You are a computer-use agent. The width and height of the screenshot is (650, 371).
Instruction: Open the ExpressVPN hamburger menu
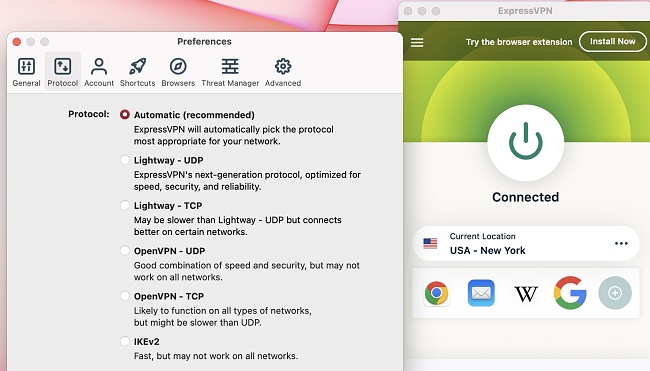pyautogui.click(x=417, y=42)
